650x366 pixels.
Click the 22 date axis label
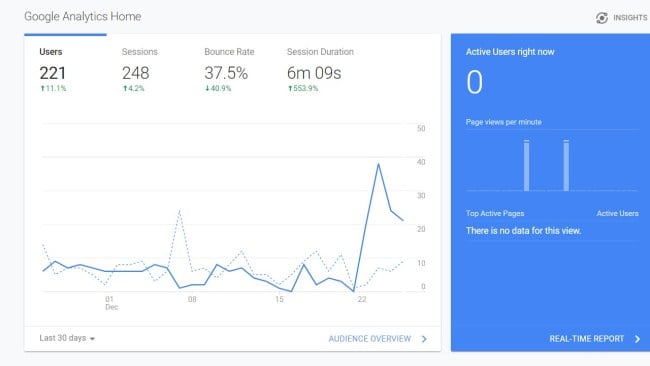pyautogui.click(x=362, y=299)
